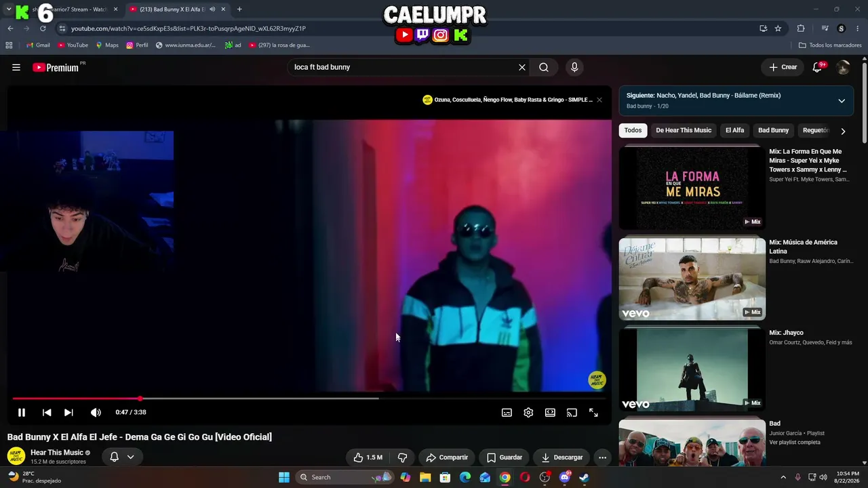This screenshot has width=868, height=488.
Task: Dislike the video
Action: (402, 457)
